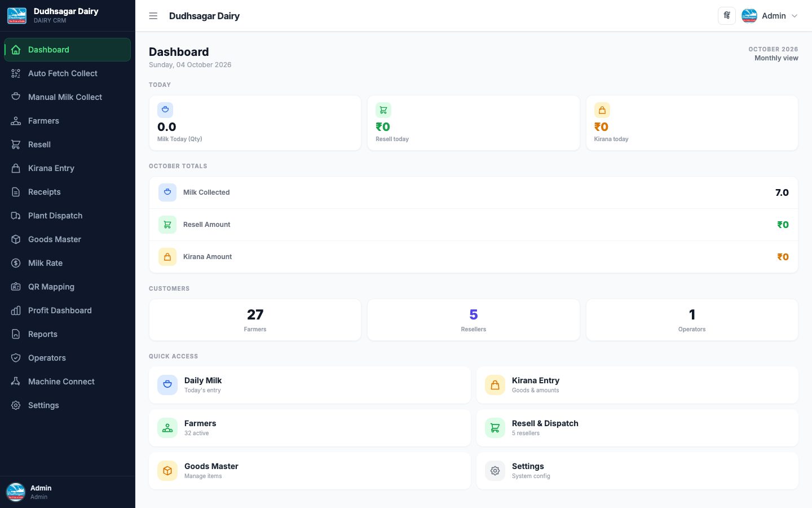Image resolution: width=812 pixels, height=508 pixels.
Task: Go to Manual Milk Collect page
Action: click(x=68, y=97)
